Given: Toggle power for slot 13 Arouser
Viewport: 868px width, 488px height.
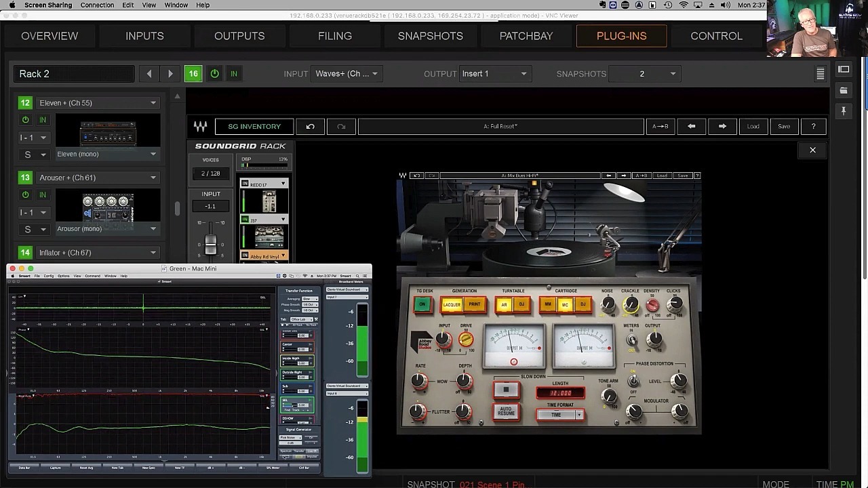Looking at the screenshot, I should [x=26, y=195].
